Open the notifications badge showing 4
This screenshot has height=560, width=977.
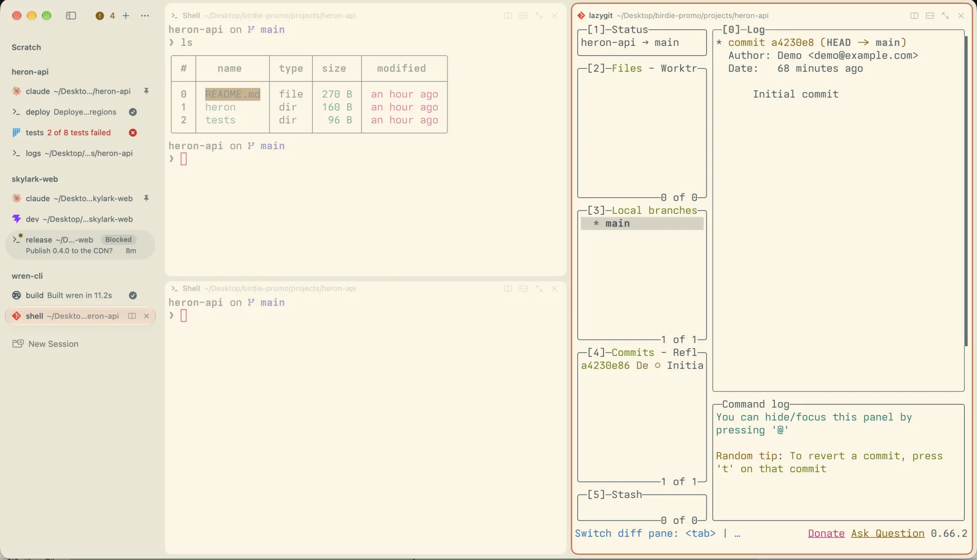106,16
